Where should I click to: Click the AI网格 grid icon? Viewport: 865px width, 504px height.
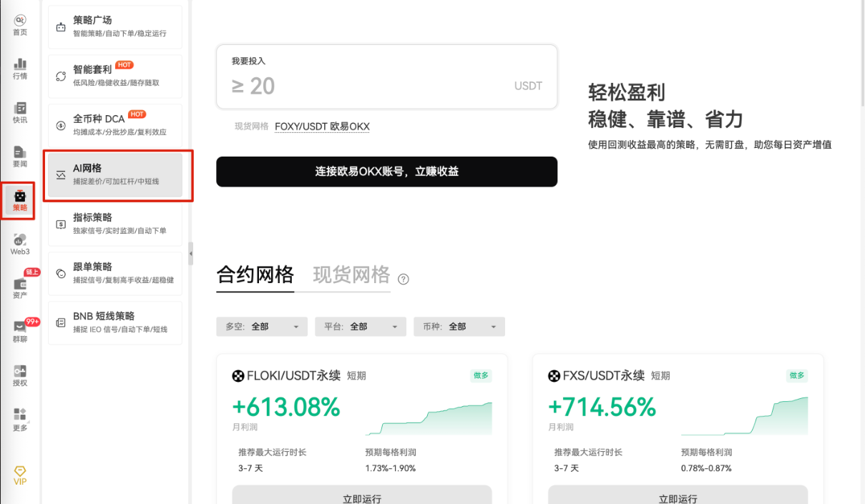61,175
